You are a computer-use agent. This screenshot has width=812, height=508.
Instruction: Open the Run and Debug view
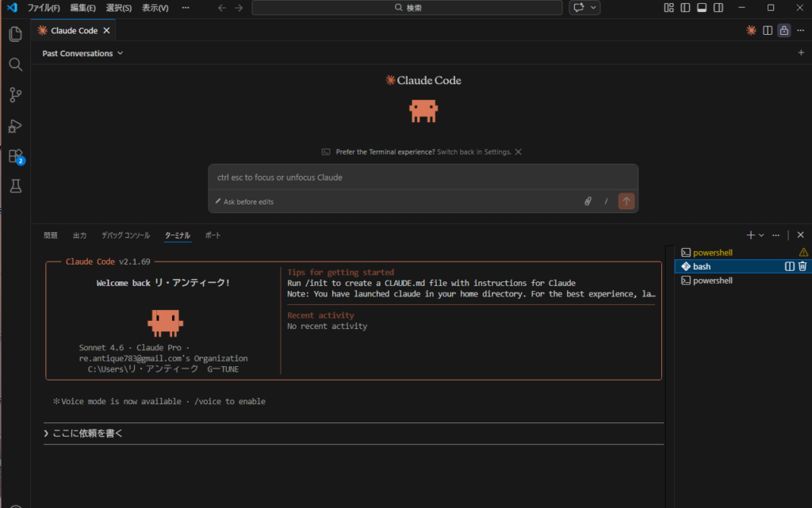point(14,126)
